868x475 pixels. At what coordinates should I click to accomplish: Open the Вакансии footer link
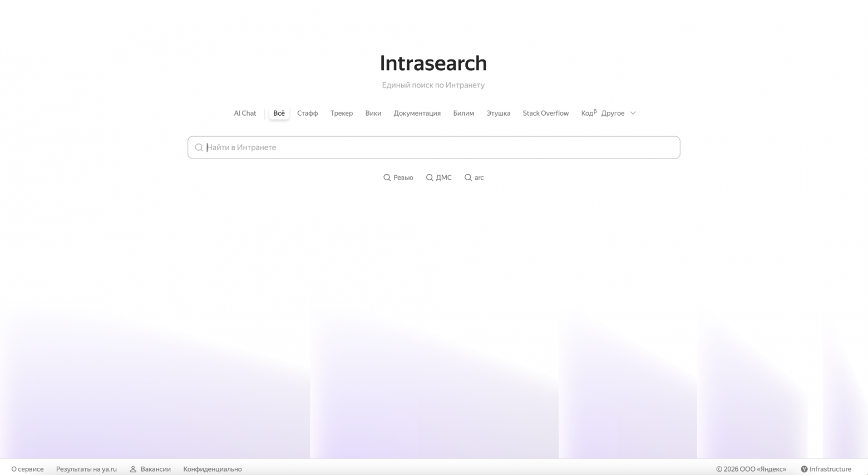tap(150, 469)
